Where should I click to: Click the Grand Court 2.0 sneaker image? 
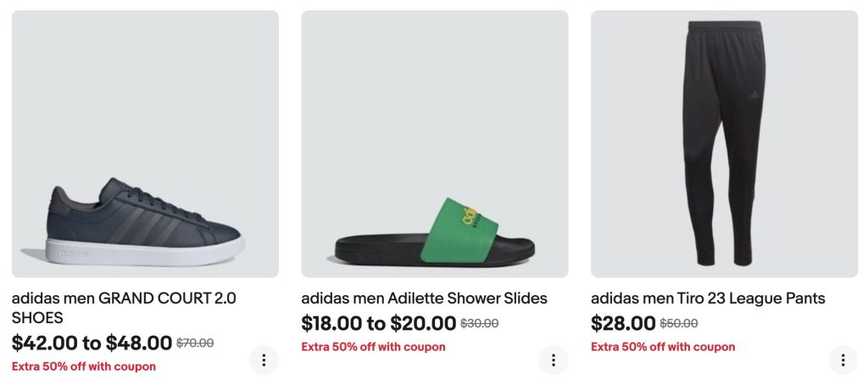145,144
